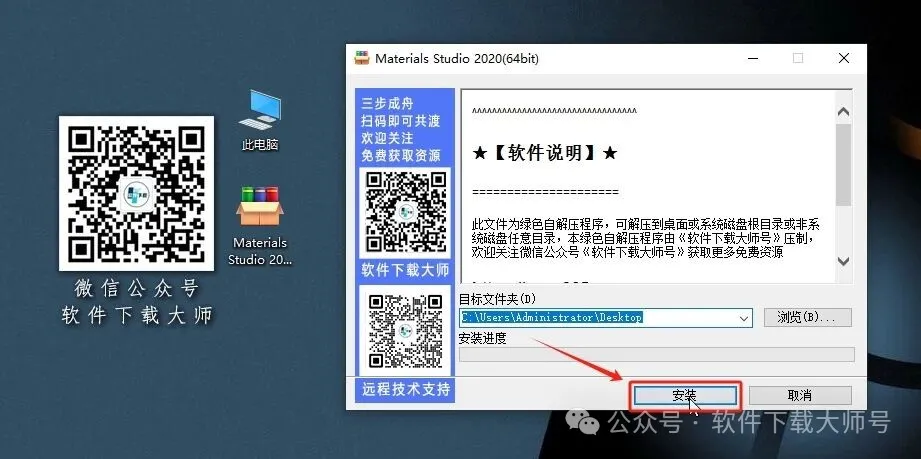Expand the target folder path dropdown
Viewport: 921px width, 459px height.
point(744,318)
